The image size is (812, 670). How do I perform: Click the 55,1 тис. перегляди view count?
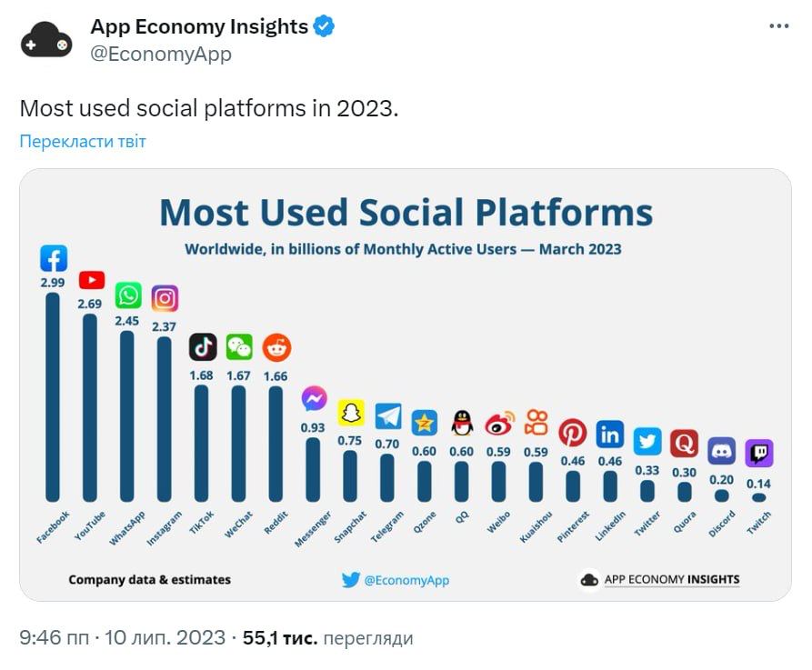(x=327, y=638)
